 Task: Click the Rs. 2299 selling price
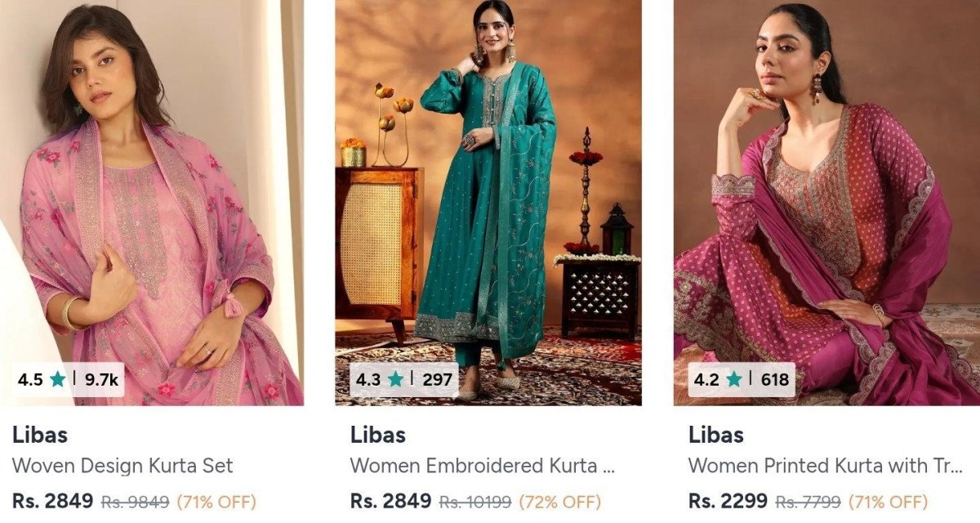(x=728, y=500)
